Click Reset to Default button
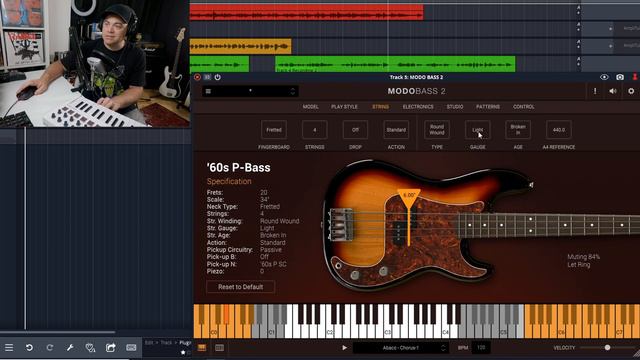The height and width of the screenshot is (360, 640). (x=240, y=287)
